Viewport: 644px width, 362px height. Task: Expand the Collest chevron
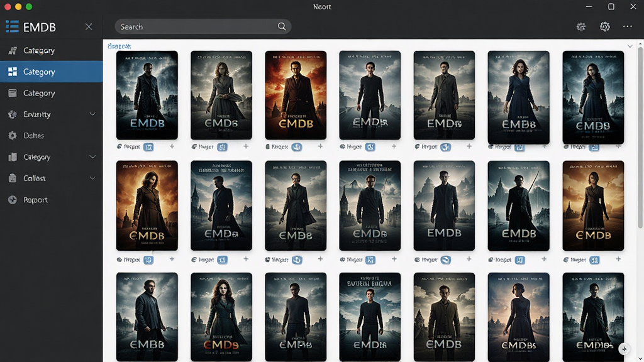pyautogui.click(x=92, y=178)
